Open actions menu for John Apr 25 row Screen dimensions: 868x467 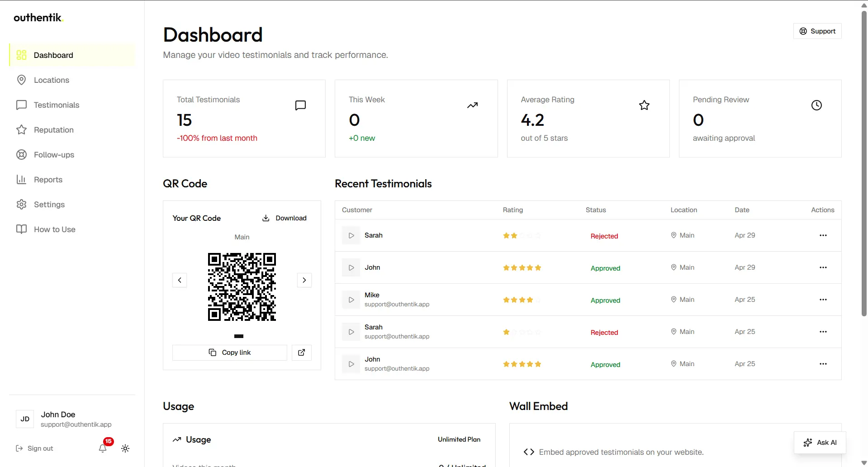(823, 364)
